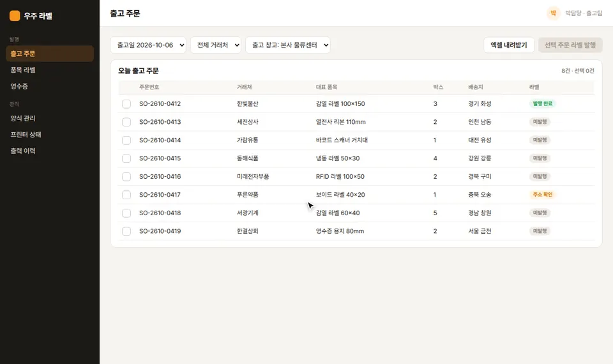
Task: Click the customer name 미래전자부품
Action: tap(253, 176)
